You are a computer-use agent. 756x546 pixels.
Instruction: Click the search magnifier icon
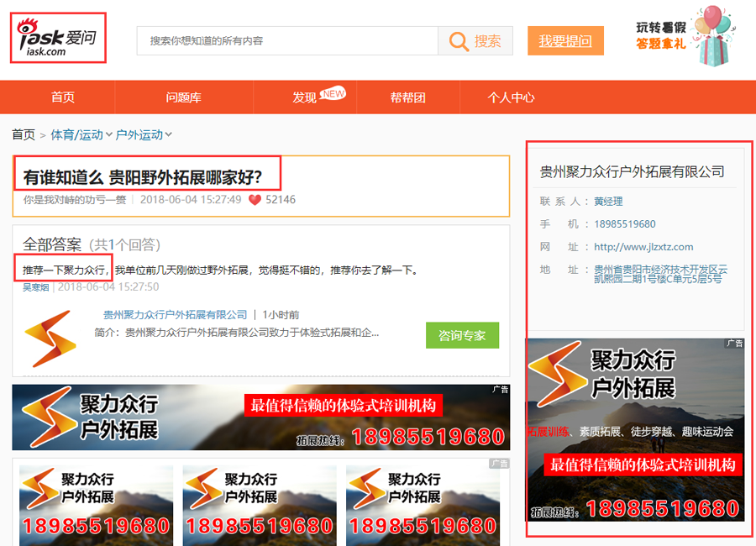pyautogui.click(x=458, y=41)
